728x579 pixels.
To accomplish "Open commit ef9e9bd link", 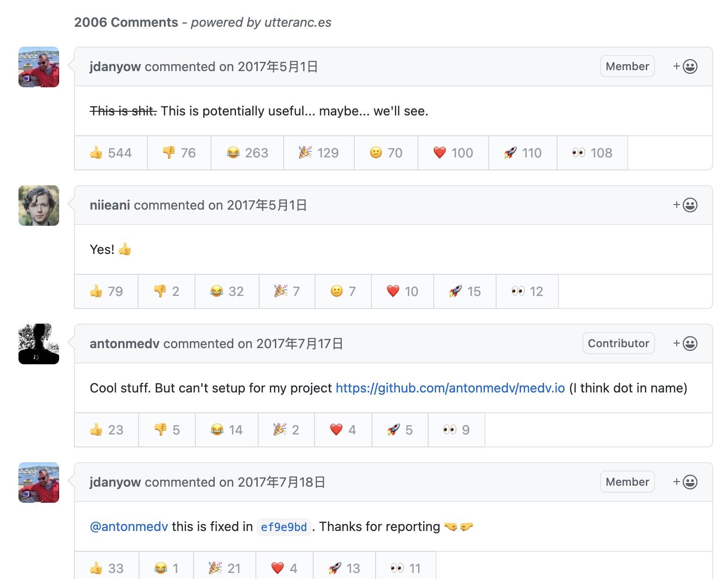I will pos(284,527).
